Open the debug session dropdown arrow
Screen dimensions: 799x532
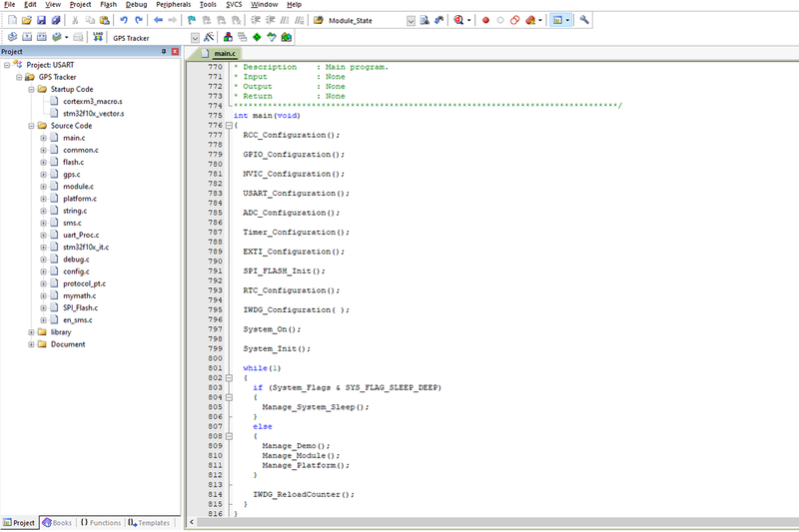468,21
